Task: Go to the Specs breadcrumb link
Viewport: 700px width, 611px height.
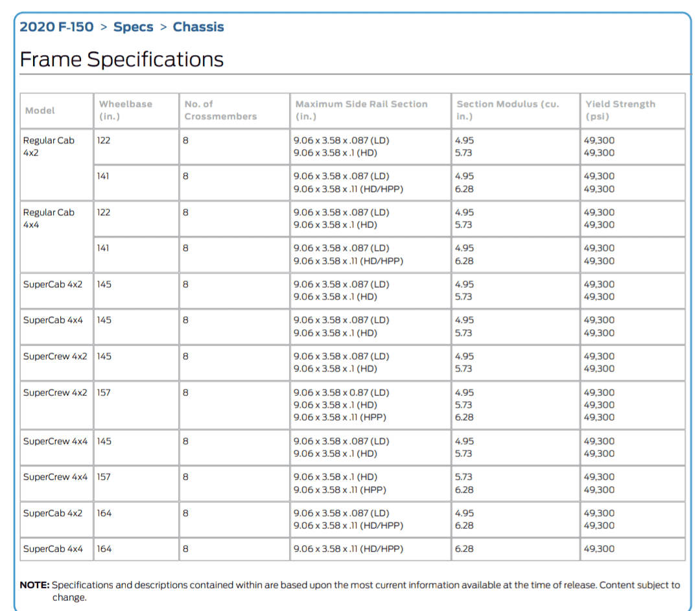Action: tap(133, 27)
